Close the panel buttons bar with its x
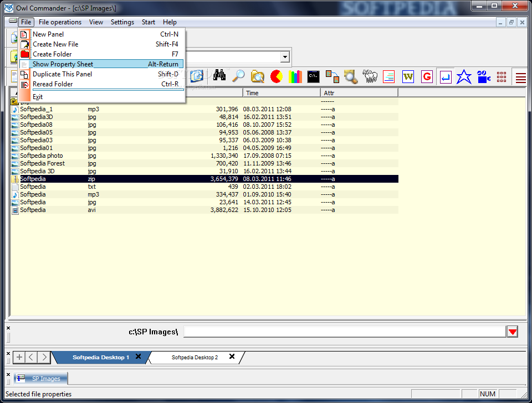Viewport: 532px width, 403px height. [x=8, y=375]
